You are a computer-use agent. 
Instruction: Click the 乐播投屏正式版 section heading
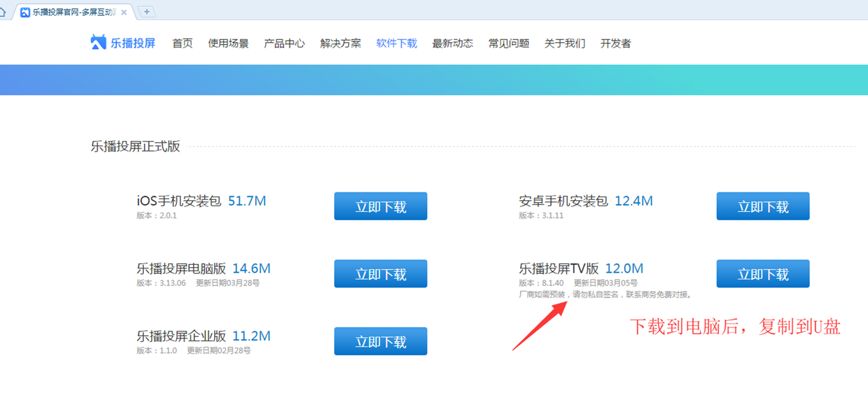(x=135, y=147)
